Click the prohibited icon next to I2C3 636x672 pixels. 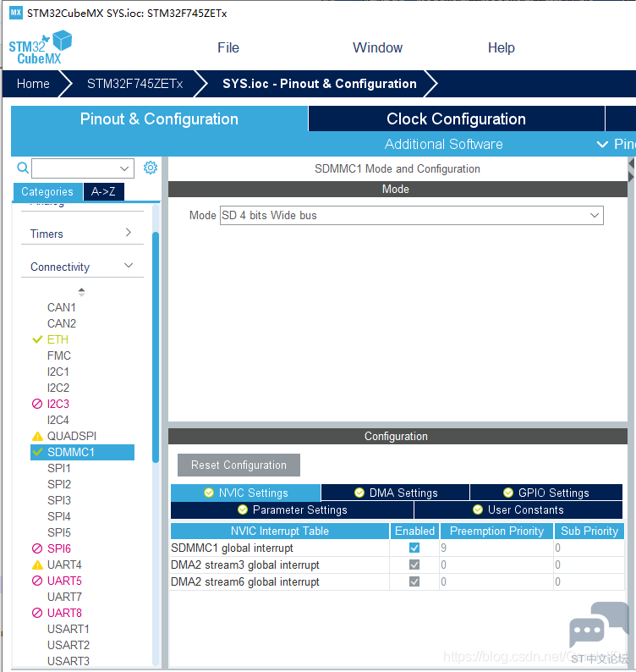click(x=37, y=404)
